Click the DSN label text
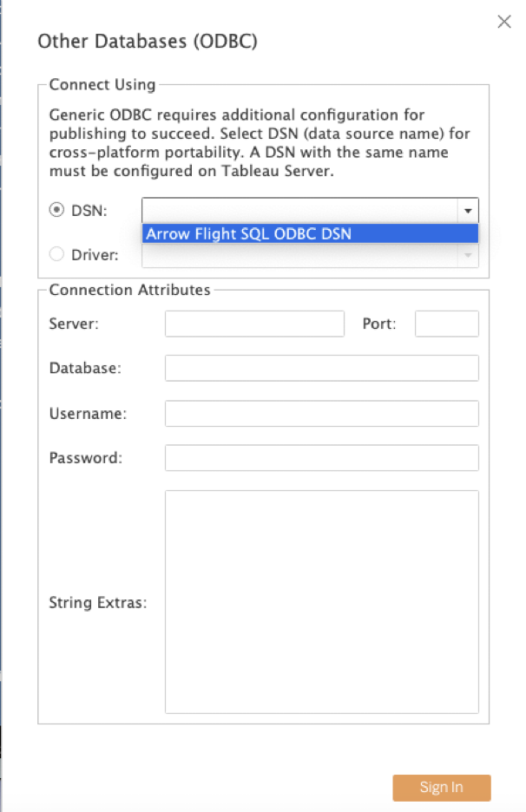This screenshot has height=812, width=526. (x=89, y=210)
